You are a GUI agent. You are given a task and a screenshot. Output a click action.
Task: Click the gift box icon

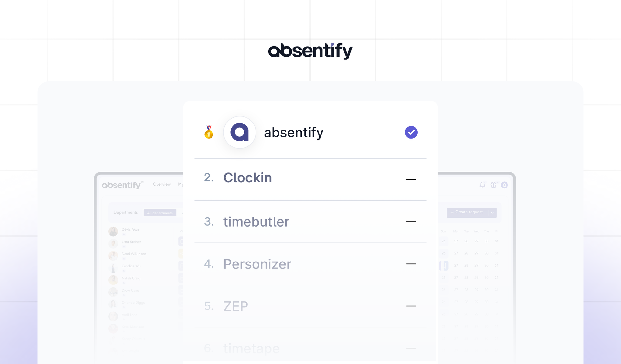493,185
